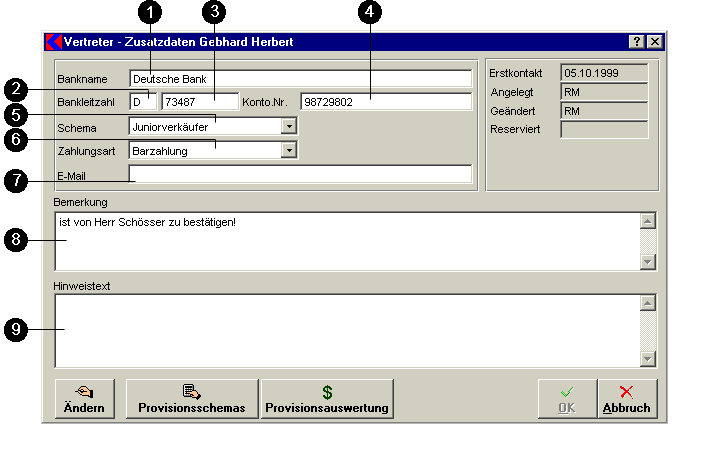Click into the Bankname field
The height and width of the screenshot is (454, 709).
point(300,78)
